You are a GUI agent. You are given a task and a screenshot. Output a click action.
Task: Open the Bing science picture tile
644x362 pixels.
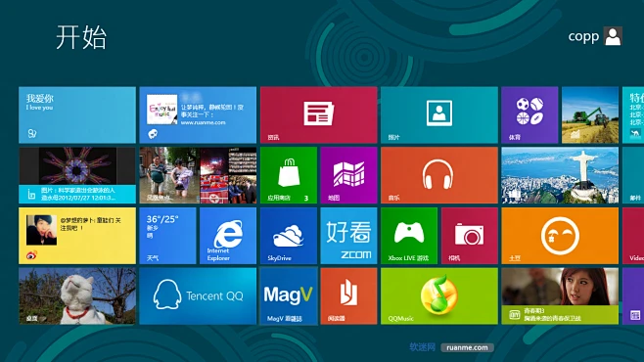(x=77, y=175)
